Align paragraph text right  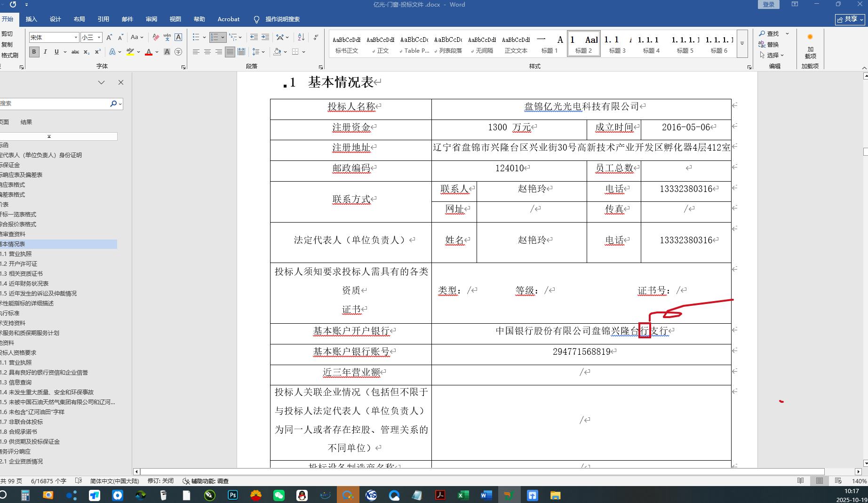pyautogui.click(x=219, y=52)
